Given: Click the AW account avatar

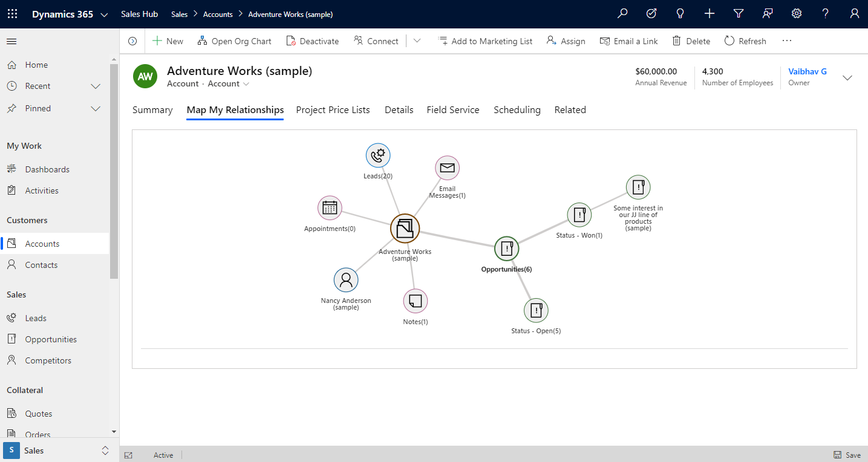Looking at the screenshot, I should click(145, 76).
